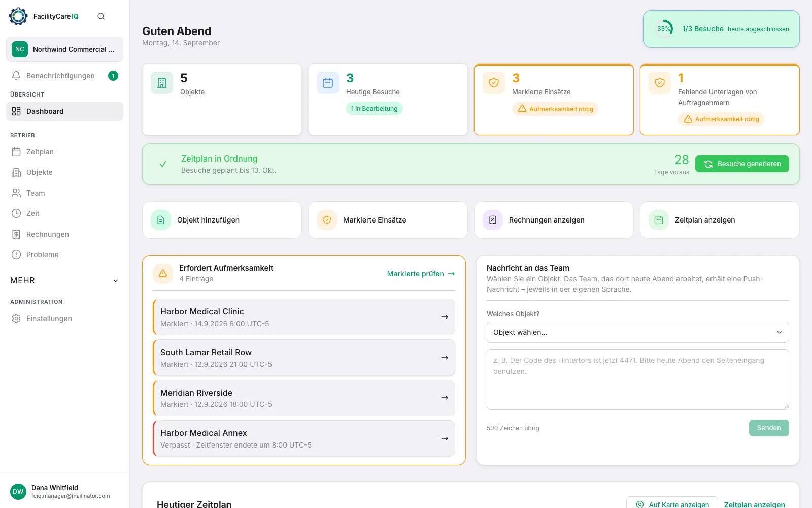This screenshot has height=508, width=812.
Task: Open the Dana Whitfield user profile
Action: tap(64, 492)
